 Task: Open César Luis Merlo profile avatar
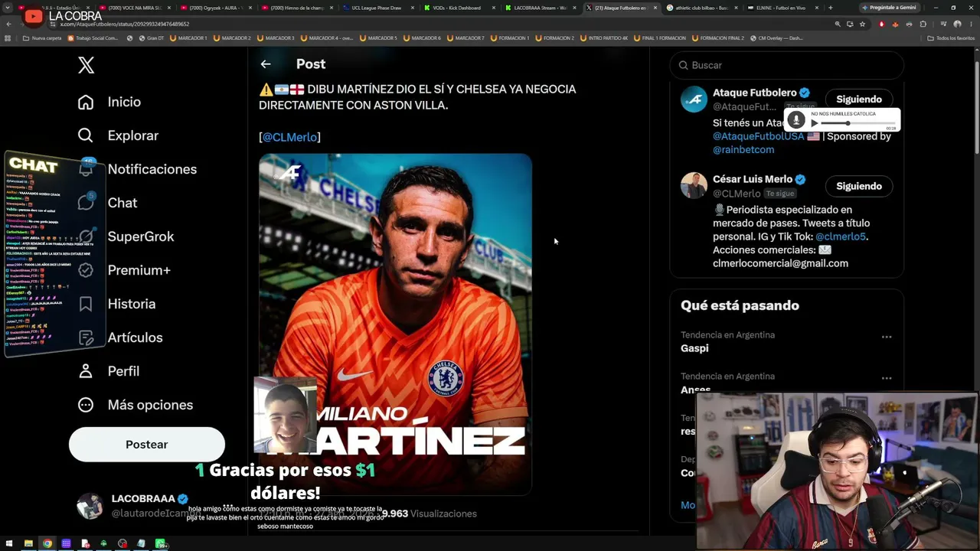coord(694,186)
